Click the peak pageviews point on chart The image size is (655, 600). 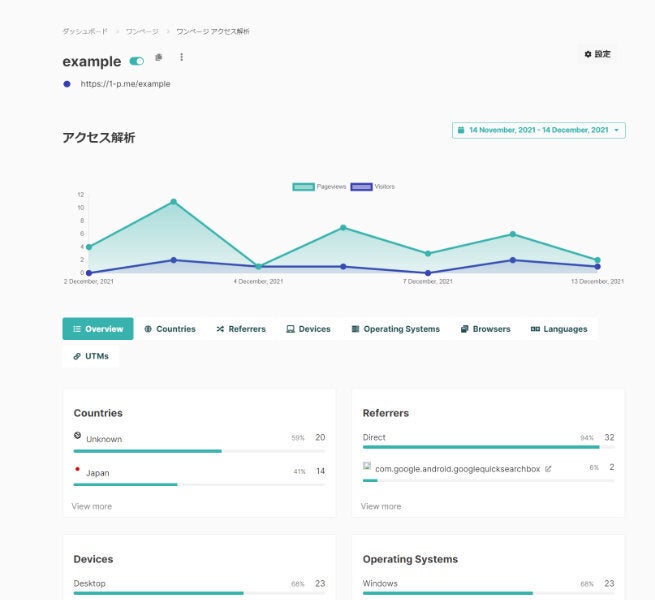click(x=173, y=202)
